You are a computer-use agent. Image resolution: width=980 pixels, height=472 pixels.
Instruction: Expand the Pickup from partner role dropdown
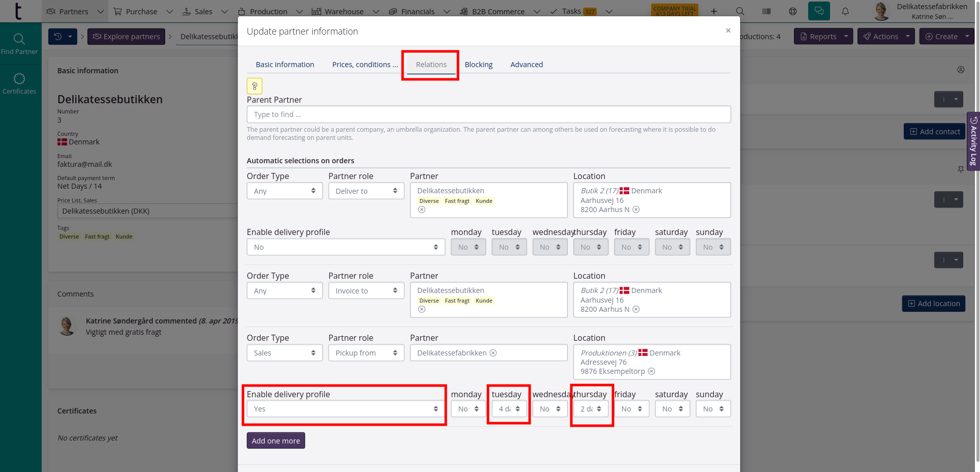point(366,353)
